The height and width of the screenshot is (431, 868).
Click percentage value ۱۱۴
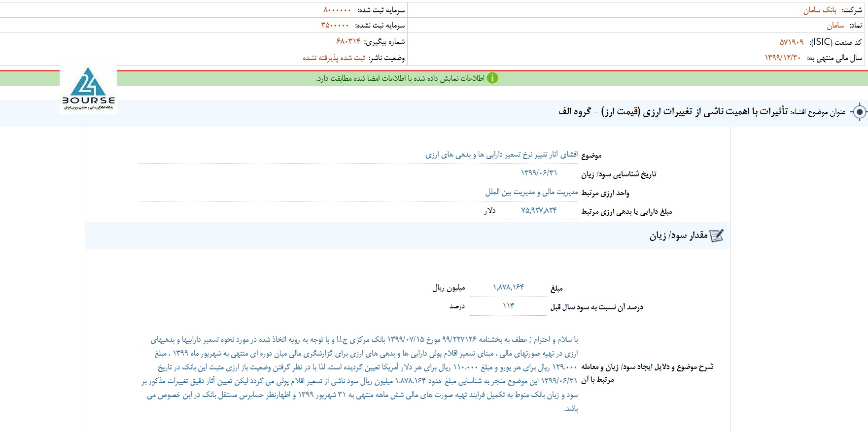(x=508, y=306)
